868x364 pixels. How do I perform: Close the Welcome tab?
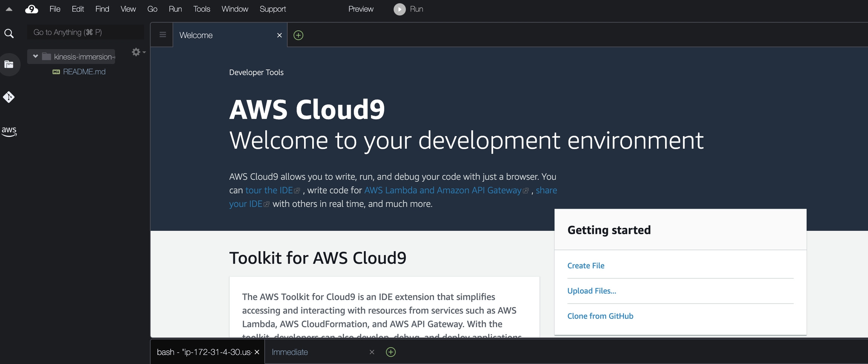(279, 35)
